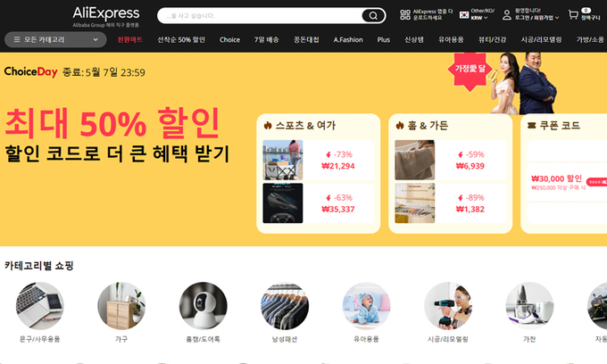The height and width of the screenshot is (364, 607).
Task: Click the search magnifier button
Action: (x=373, y=16)
